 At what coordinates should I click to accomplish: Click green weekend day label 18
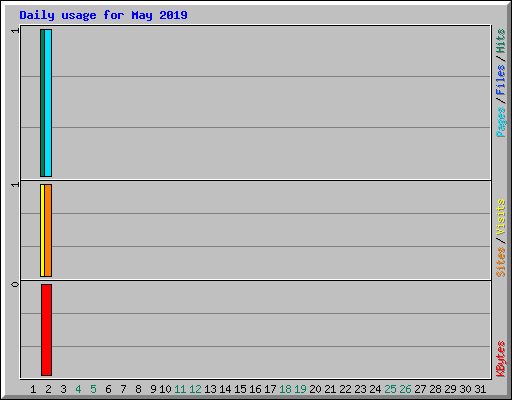coord(285,389)
